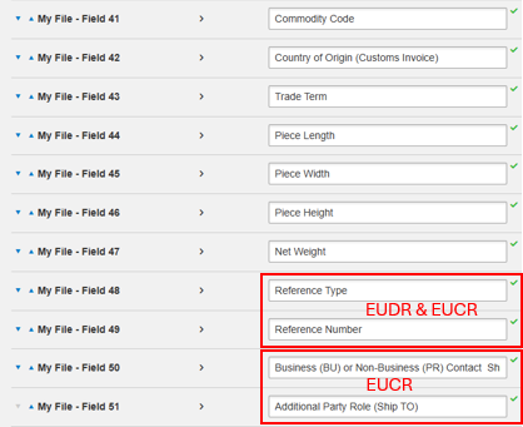Click green checkmark beside Piece Width
This screenshot has width=523, height=427.
514,166
